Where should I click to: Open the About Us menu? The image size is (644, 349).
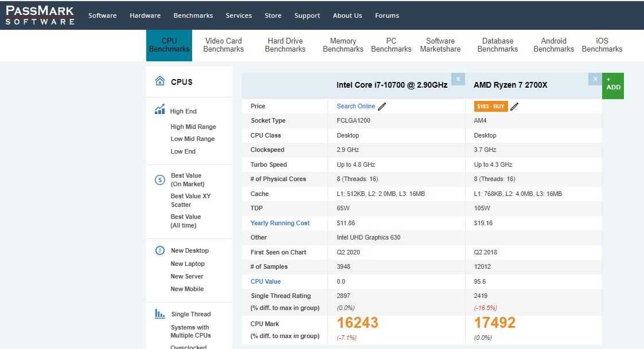coord(348,15)
